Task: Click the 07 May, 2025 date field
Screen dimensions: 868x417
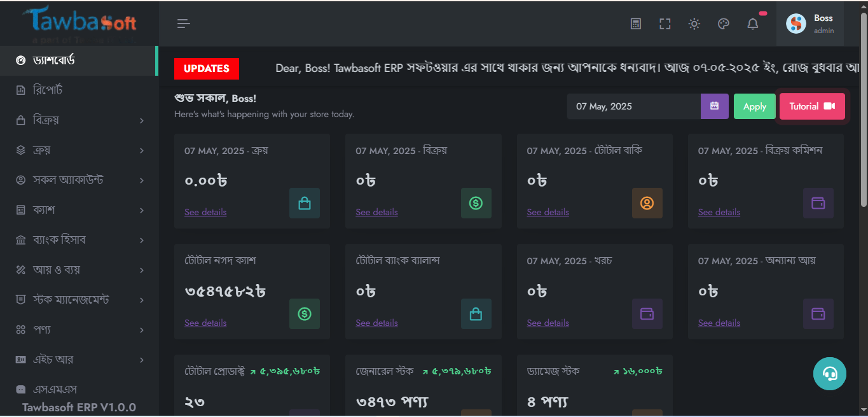Action: [633, 106]
